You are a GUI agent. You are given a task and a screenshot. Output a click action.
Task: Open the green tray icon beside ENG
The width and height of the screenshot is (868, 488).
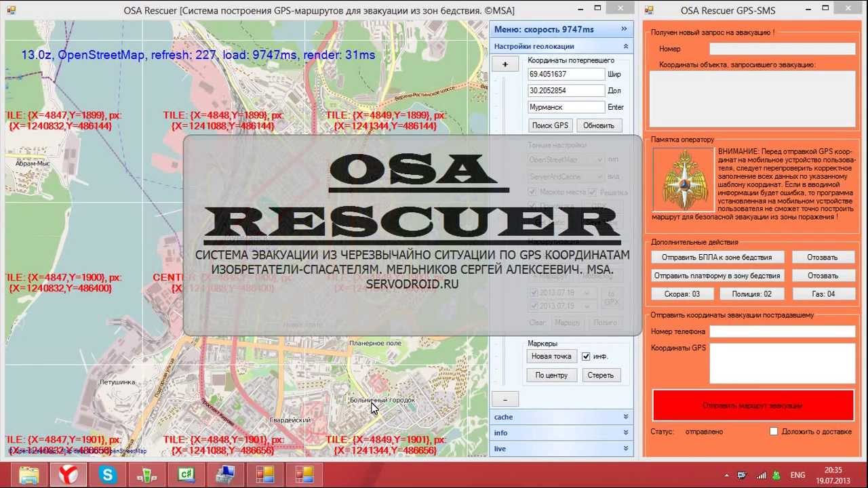click(x=776, y=475)
